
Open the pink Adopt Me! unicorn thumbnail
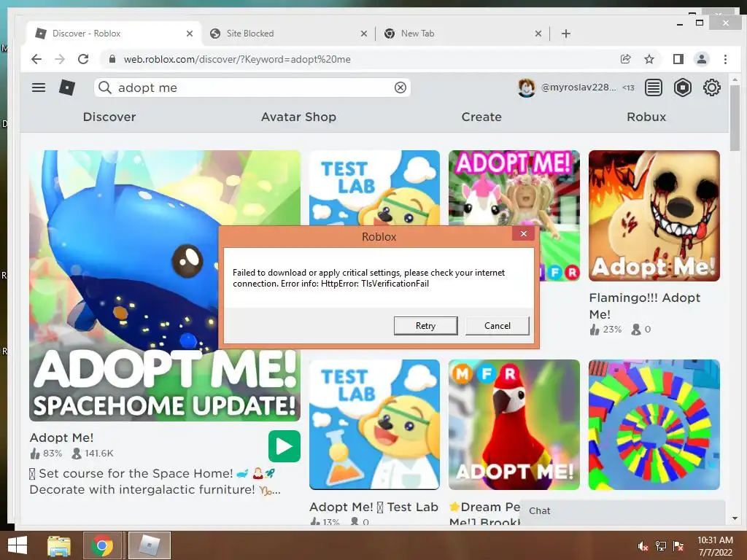[514, 187]
